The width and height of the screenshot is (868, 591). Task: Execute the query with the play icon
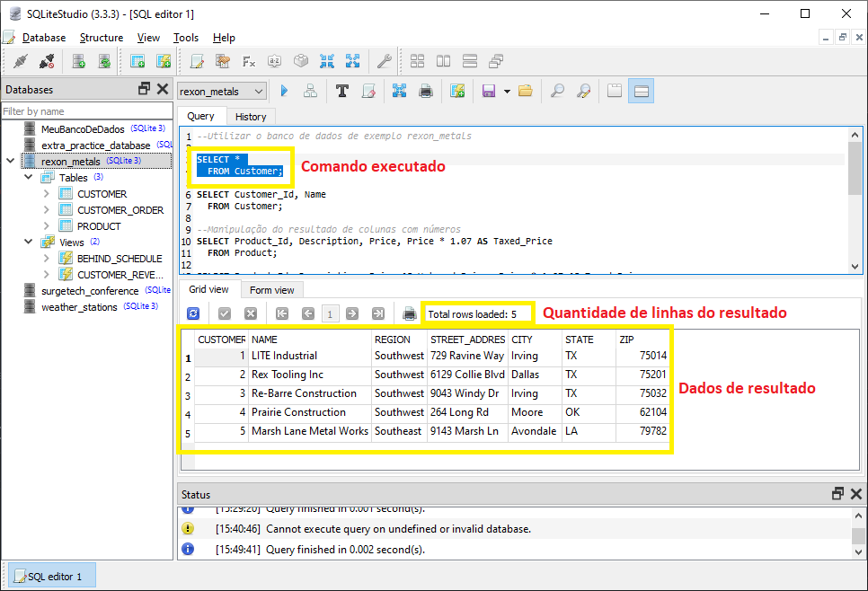285,91
